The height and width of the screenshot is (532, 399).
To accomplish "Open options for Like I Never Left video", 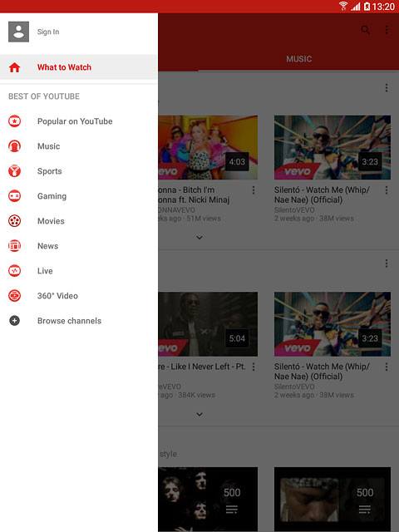I will coord(254,367).
